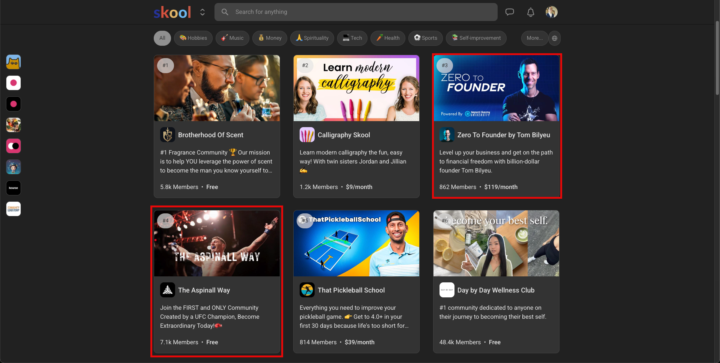
Task: Click '#1 Fragrance Community' description text
Action: tap(216, 162)
